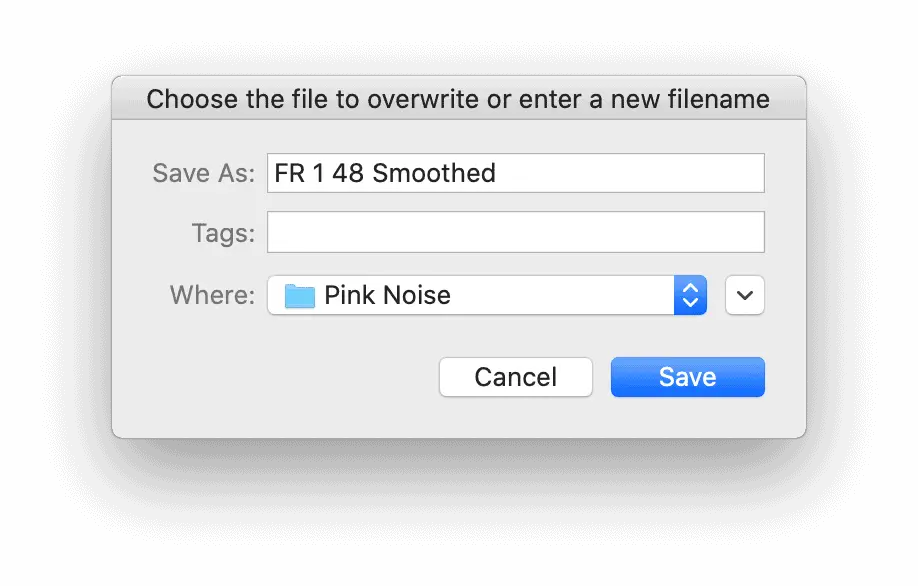Viewport: 918px width, 586px height.
Task: Click the "FR" prefix in filename field
Action: click(x=289, y=173)
